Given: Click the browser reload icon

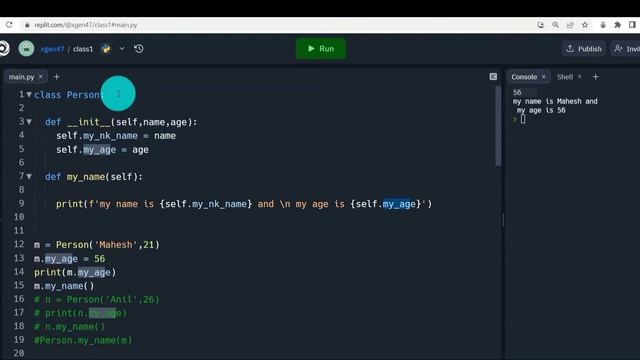Looking at the screenshot, I should (9, 25).
